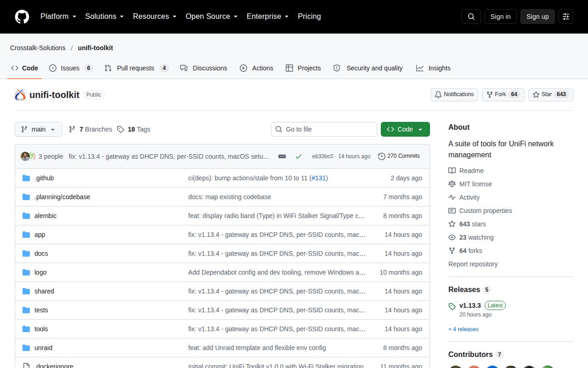588x368 pixels.
Task: Expand commit message ellipsis button
Action: tap(282, 156)
